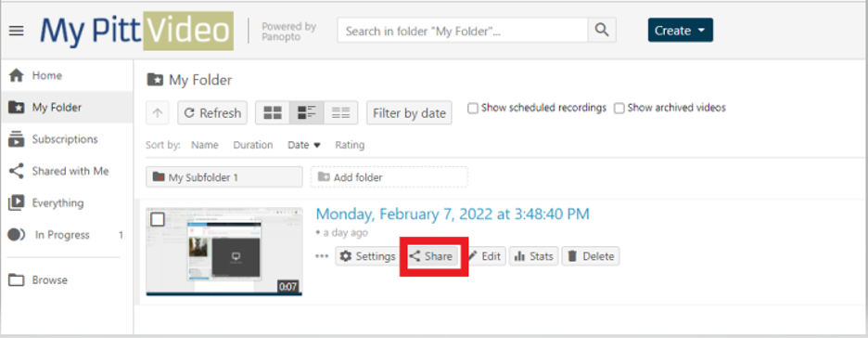Viewport: 868px width, 338px height.
Task: Open the My Subfolder 1 folder
Action: [224, 177]
